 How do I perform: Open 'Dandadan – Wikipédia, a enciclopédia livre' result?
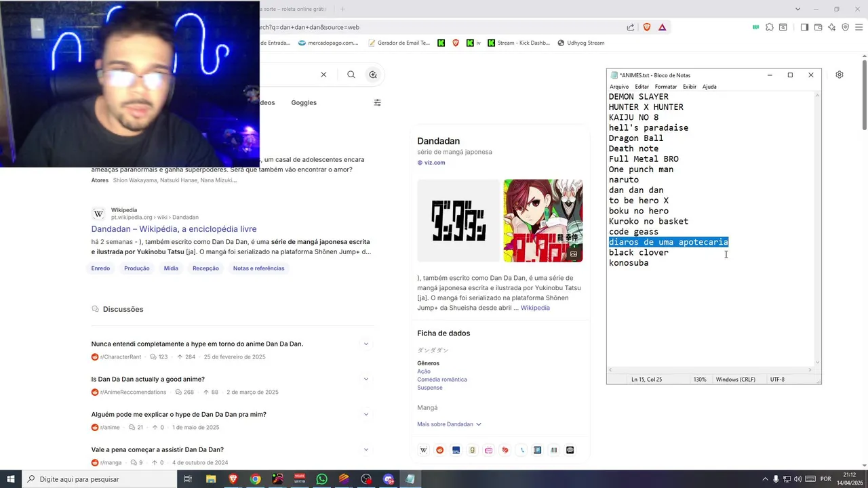[174, 229]
